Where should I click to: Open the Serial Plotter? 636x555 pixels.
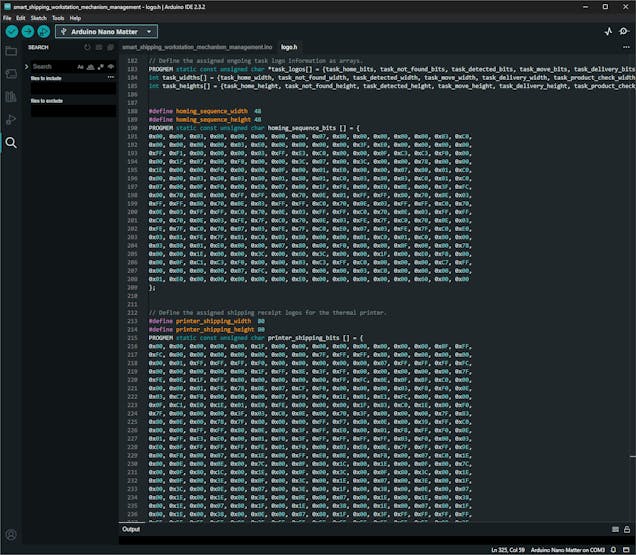click(609, 32)
